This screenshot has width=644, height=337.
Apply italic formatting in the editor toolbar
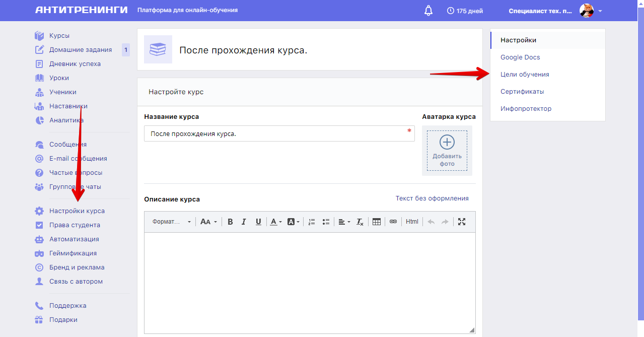click(244, 221)
